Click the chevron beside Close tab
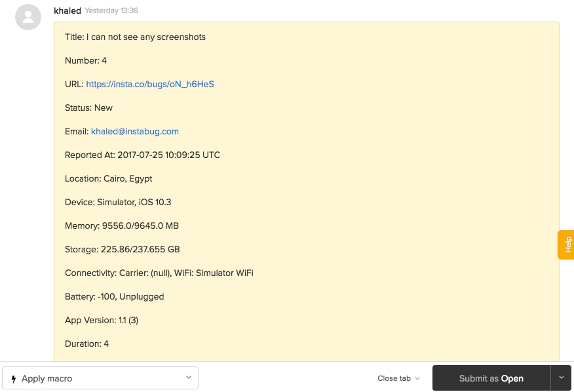The width and height of the screenshot is (574, 392). coord(417,378)
